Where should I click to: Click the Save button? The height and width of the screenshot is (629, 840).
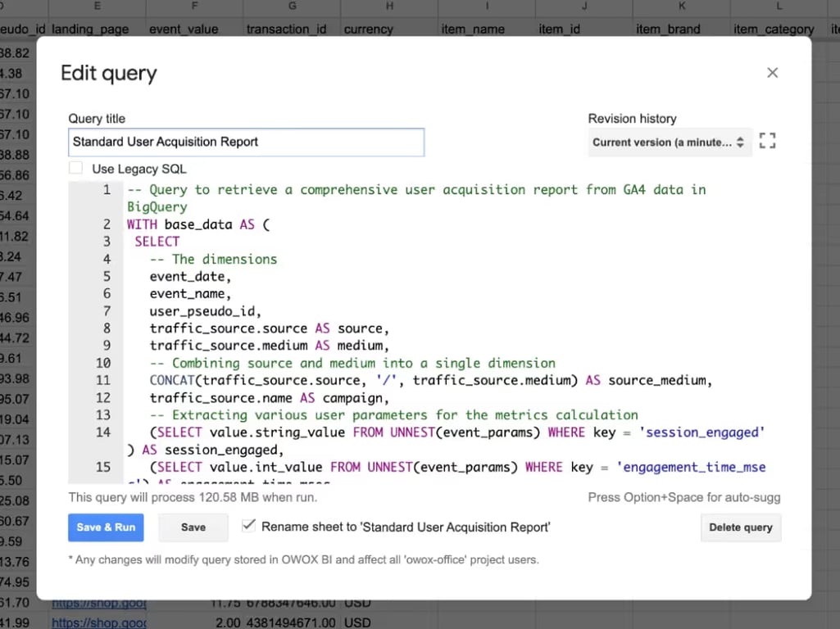pos(193,527)
